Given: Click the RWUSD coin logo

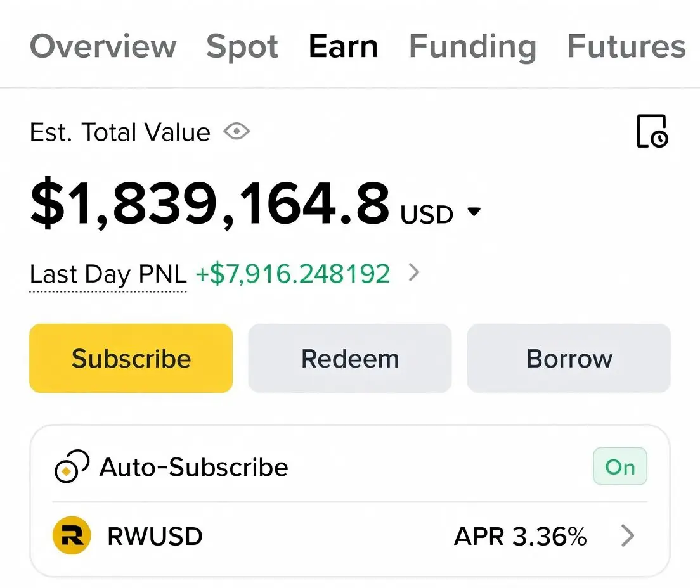Looking at the screenshot, I should click(72, 536).
